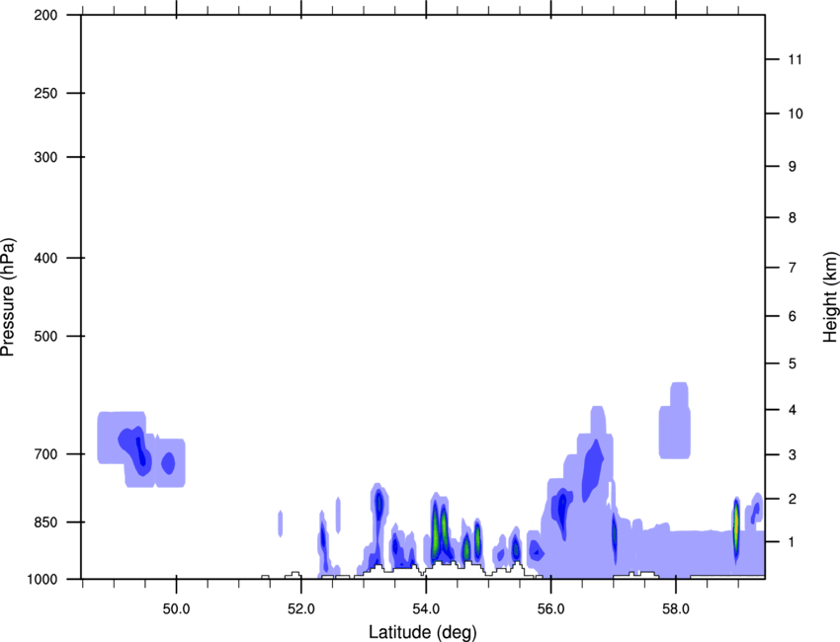840x642 pixels.
Task: Click the 54.0 latitude tick label
Action: point(426,609)
